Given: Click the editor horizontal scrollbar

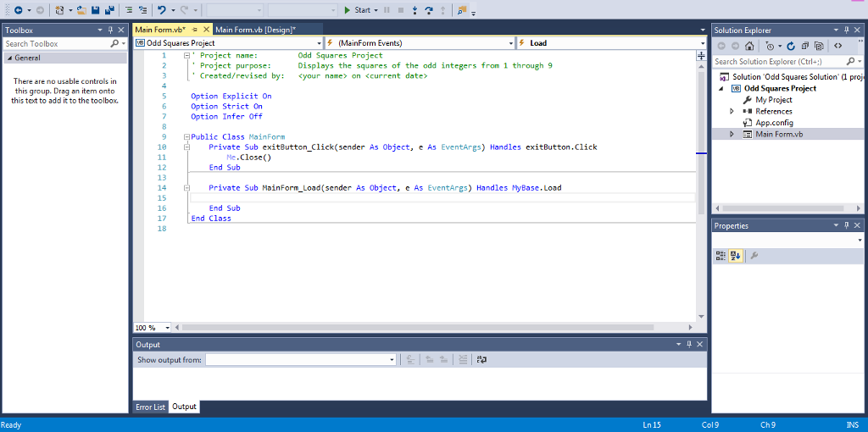Looking at the screenshot, I should point(415,327).
